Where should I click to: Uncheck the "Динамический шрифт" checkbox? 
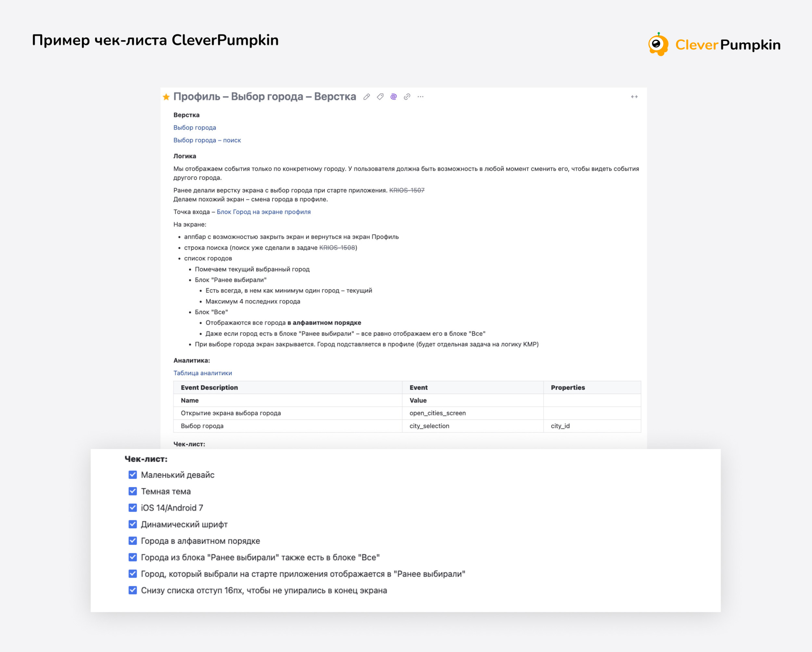pos(133,524)
